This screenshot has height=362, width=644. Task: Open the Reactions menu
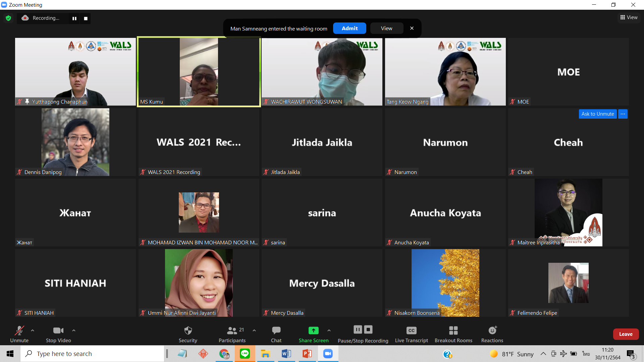click(492, 331)
